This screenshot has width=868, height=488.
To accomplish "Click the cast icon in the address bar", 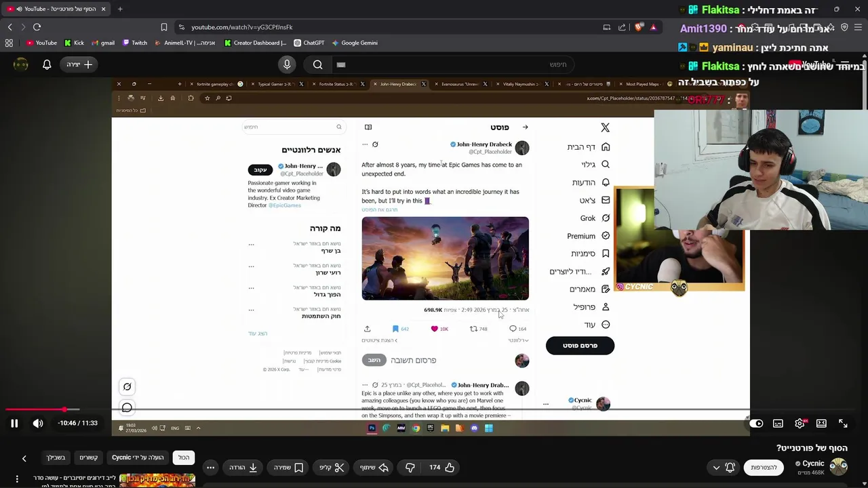I will pyautogui.click(x=607, y=27).
